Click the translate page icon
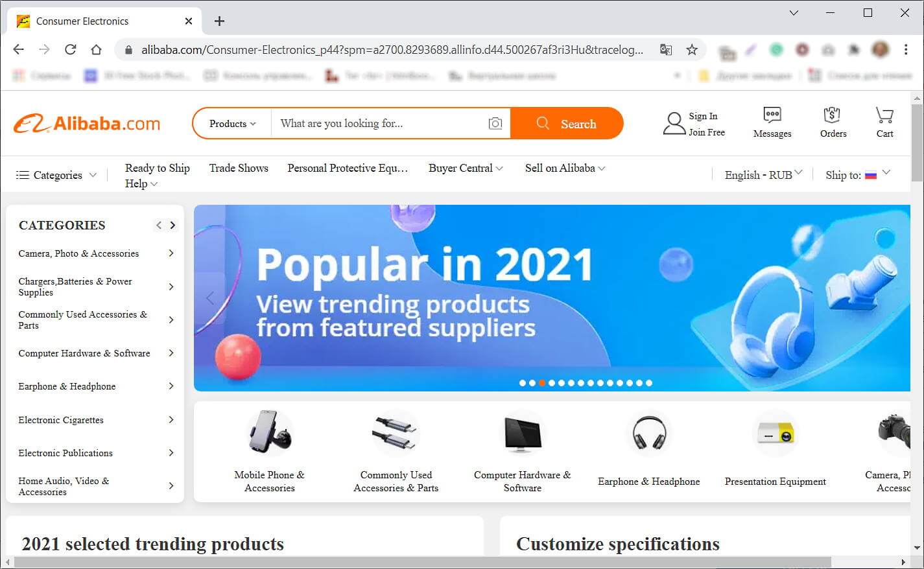Image resolution: width=924 pixels, height=569 pixels. click(x=665, y=50)
